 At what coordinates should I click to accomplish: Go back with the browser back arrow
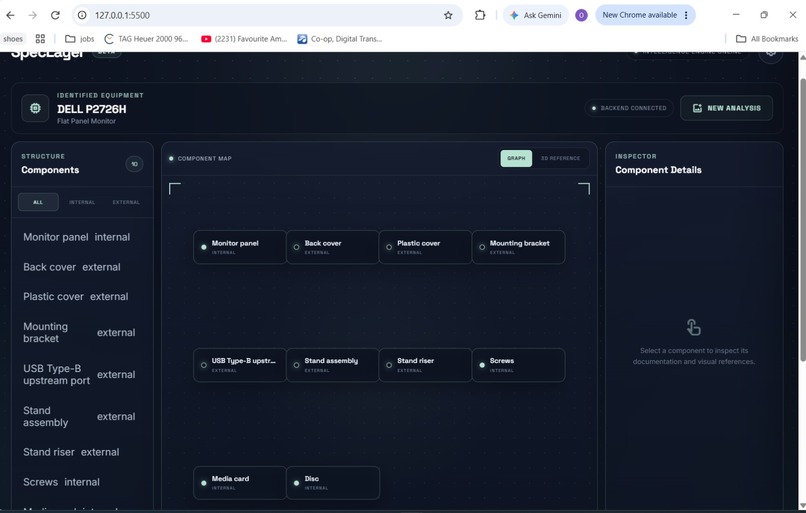10,15
